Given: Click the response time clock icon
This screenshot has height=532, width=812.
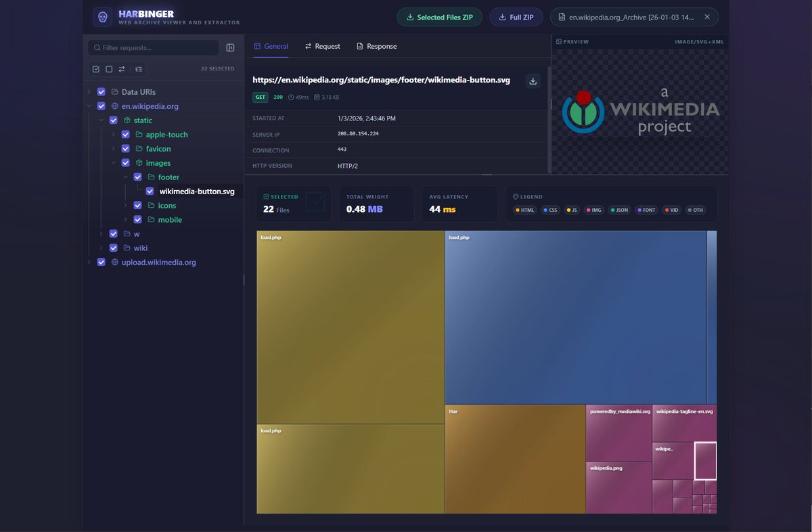Looking at the screenshot, I should [291, 97].
